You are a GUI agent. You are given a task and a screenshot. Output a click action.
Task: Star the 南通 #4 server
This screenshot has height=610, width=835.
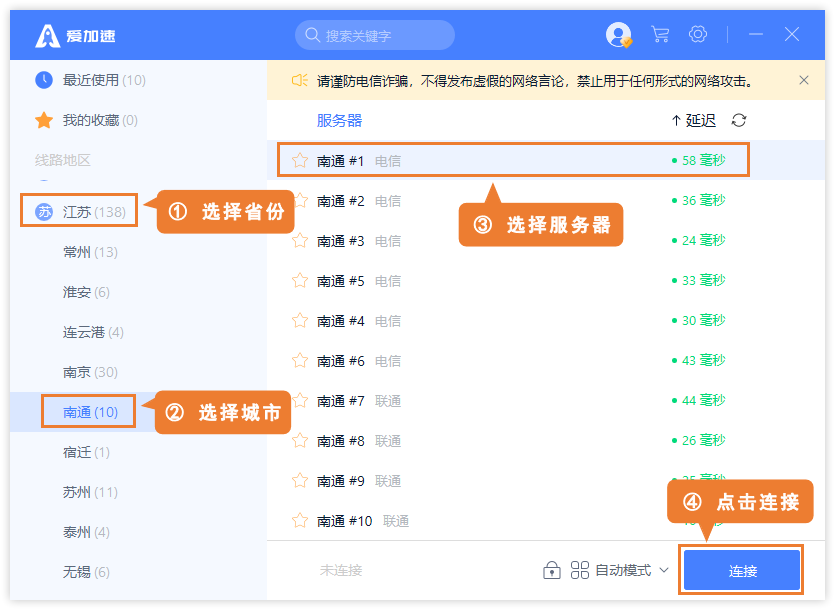click(300, 321)
